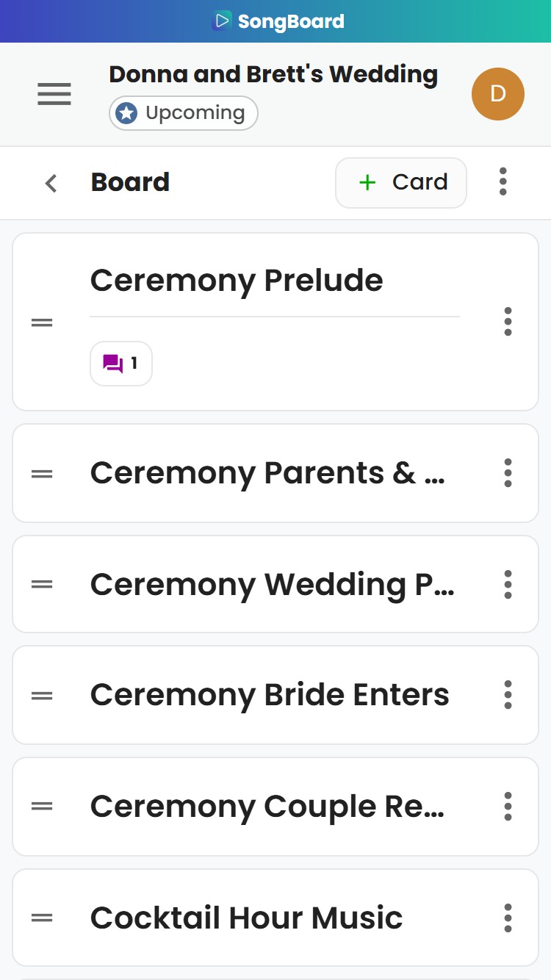Open the Board three-dot options menu

pos(503,181)
